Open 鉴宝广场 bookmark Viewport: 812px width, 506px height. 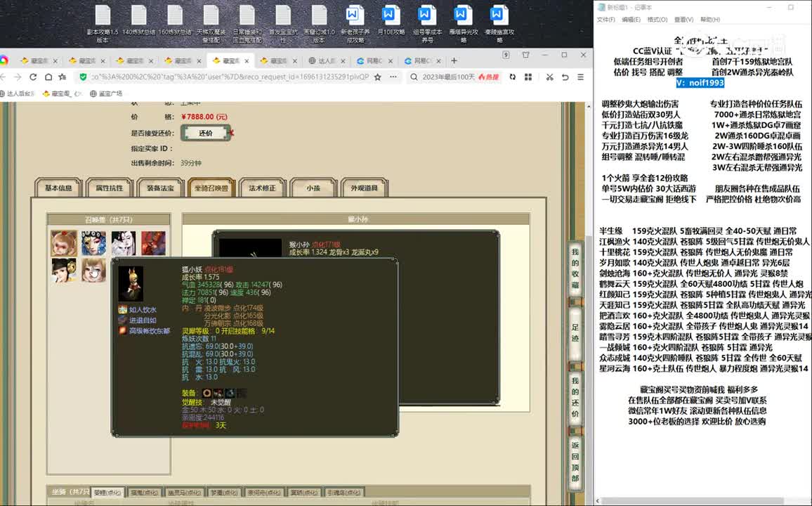pos(106,93)
